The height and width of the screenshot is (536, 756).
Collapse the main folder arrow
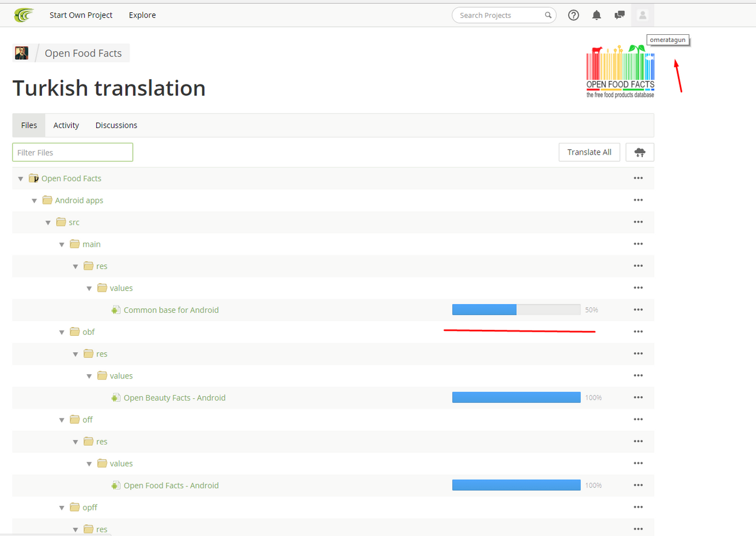[x=61, y=244]
